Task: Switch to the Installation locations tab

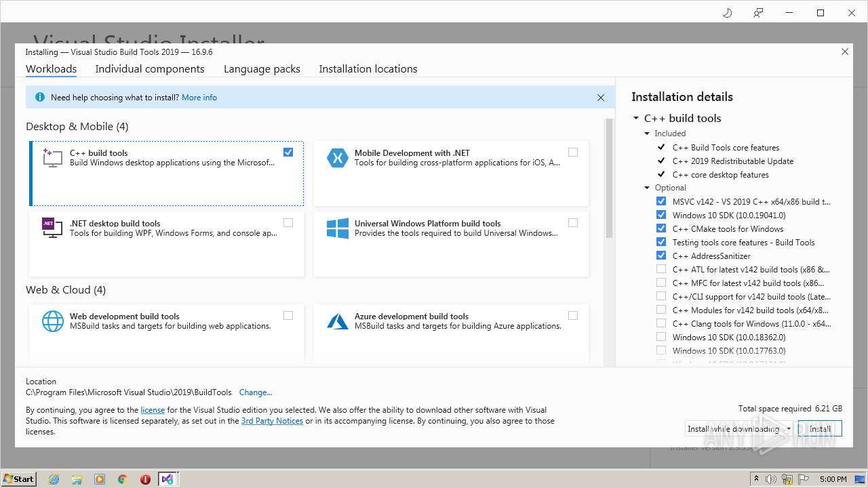Action: tap(368, 69)
